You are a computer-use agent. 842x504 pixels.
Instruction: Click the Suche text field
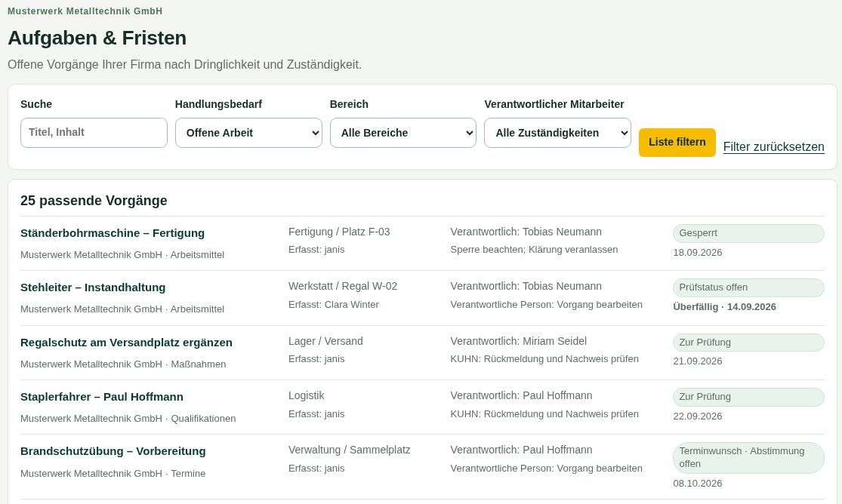(94, 133)
